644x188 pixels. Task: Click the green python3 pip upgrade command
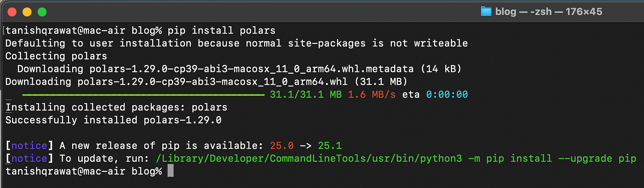coord(395,159)
